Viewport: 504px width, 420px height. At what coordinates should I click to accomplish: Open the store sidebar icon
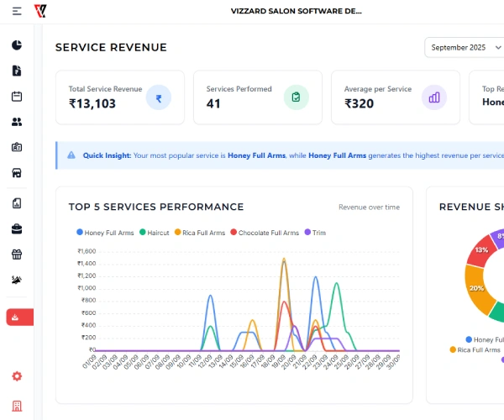pos(17,173)
